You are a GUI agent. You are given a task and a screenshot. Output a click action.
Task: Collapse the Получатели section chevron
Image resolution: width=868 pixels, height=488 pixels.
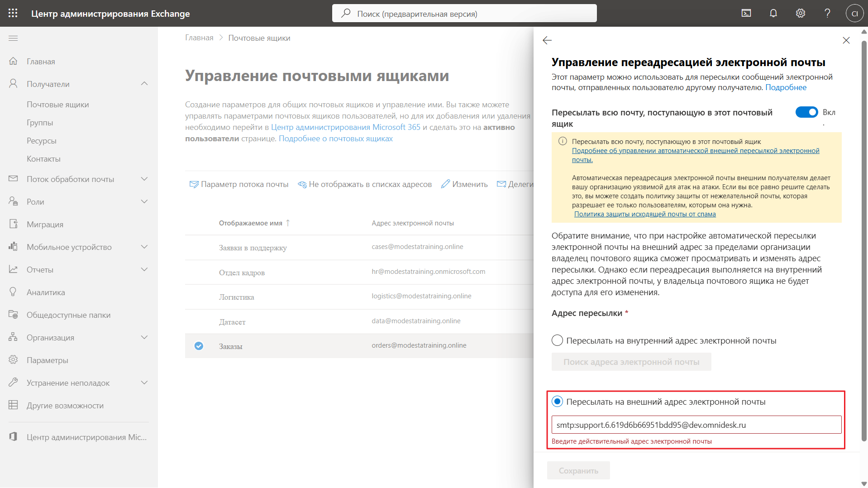click(144, 84)
